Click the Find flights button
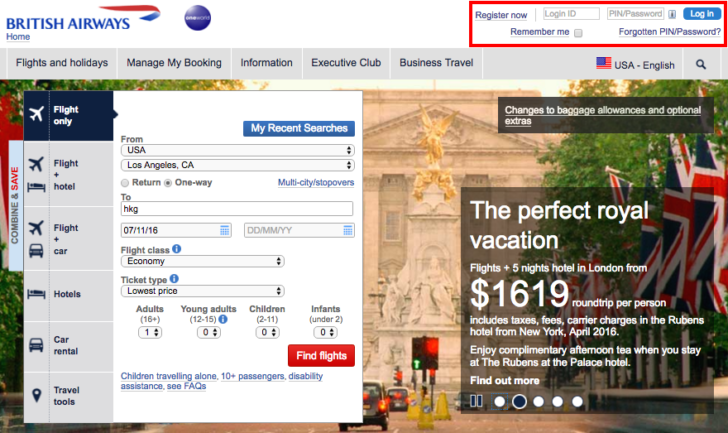The width and height of the screenshot is (728, 433). point(321,355)
